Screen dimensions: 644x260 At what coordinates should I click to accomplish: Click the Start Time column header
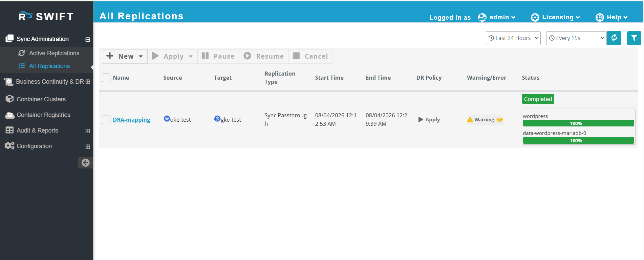click(x=329, y=78)
